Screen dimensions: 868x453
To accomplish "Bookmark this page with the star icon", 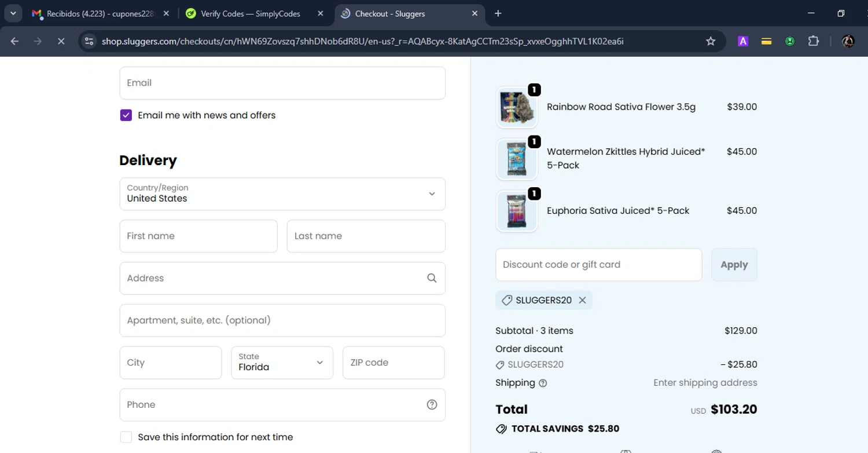I will pyautogui.click(x=711, y=41).
